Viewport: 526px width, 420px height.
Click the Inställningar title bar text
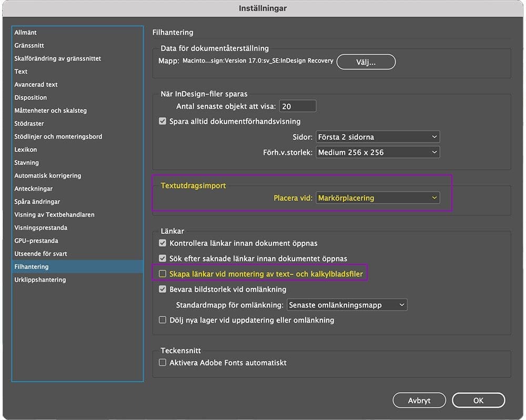click(x=262, y=8)
